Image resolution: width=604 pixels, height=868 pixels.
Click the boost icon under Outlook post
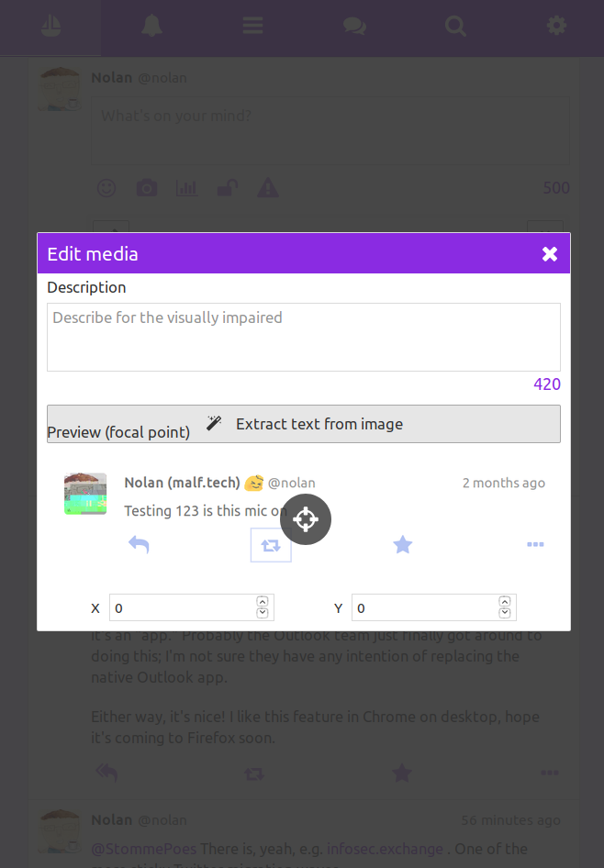[x=254, y=773]
